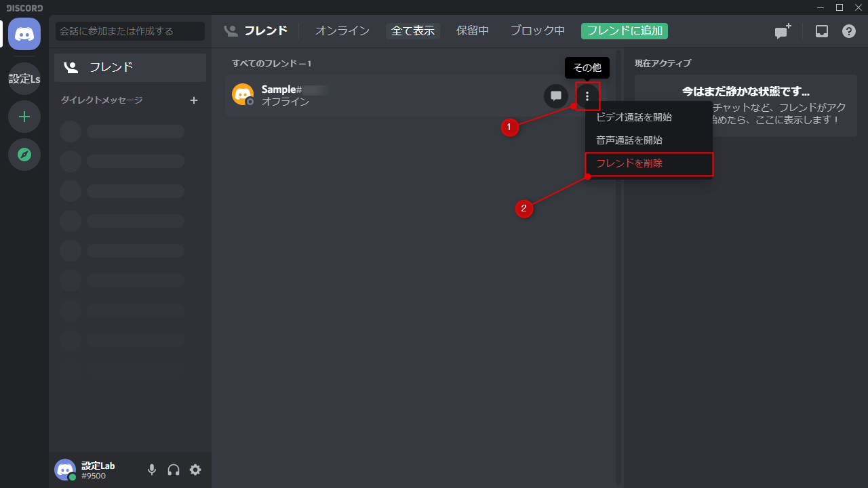This screenshot has height=488, width=868.
Task: Open その他 three-dot menu for Sample
Action: [587, 96]
